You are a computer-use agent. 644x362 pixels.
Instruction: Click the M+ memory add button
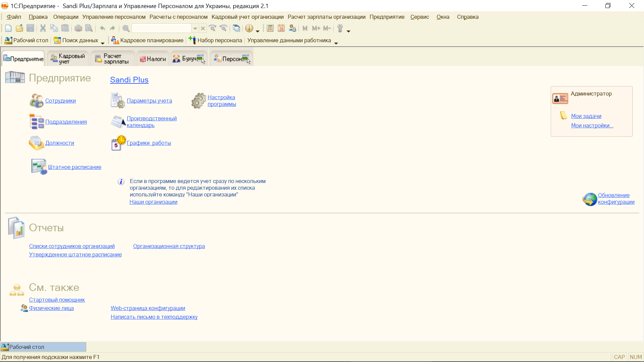[316, 28]
